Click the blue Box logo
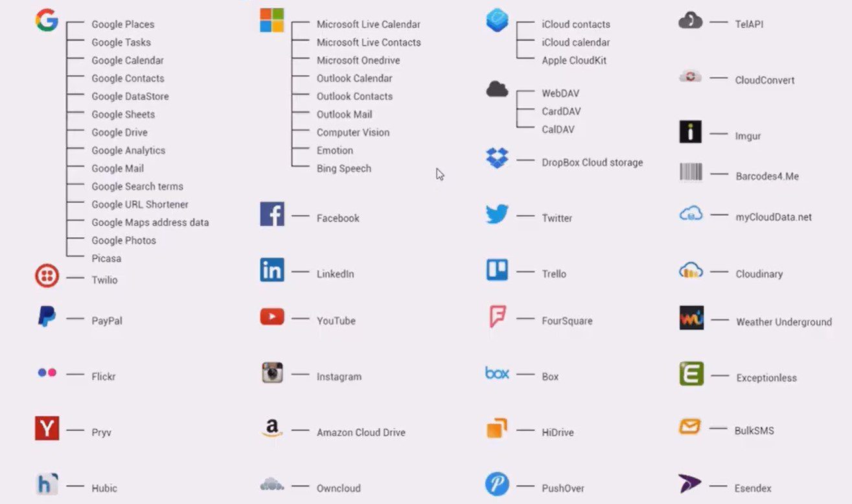Image resolution: width=852 pixels, height=504 pixels. 497,372
